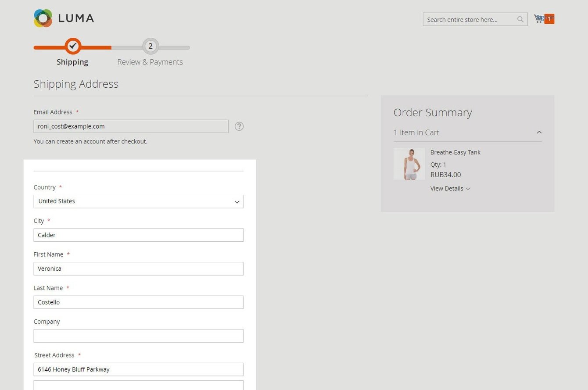Click the Breathe-Easy Tank product thumbnail
The width and height of the screenshot is (588, 390).
(x=409, y=164)
